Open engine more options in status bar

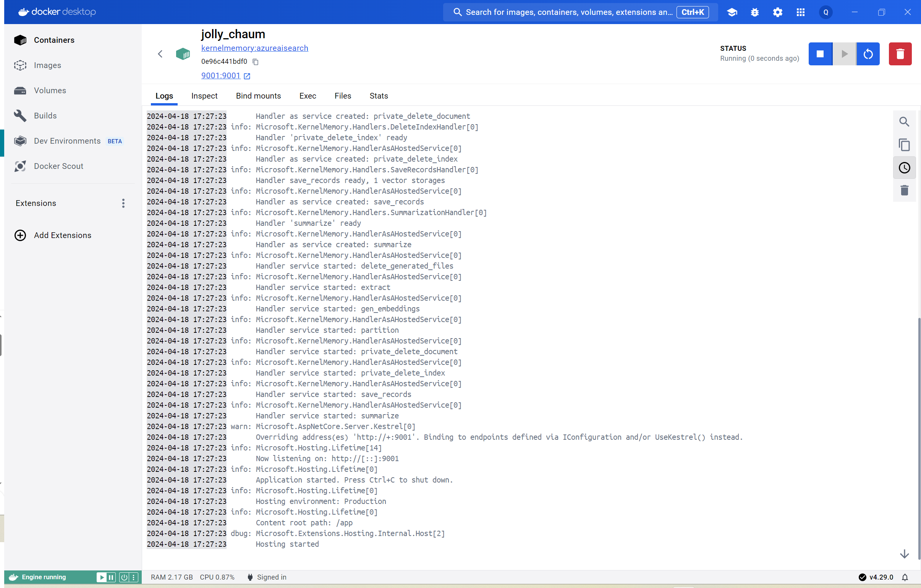pyautogui.click(x=133, y=577)
